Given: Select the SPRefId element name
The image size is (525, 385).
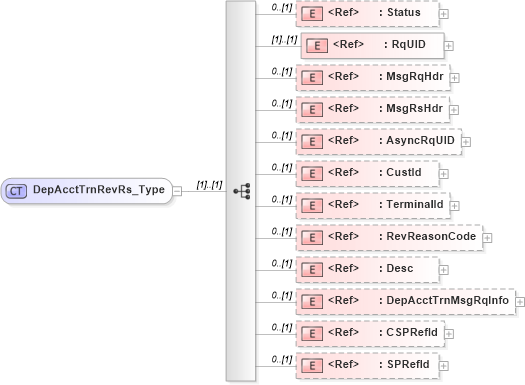Looking at the screenshot, I should [x=408, y=364].
